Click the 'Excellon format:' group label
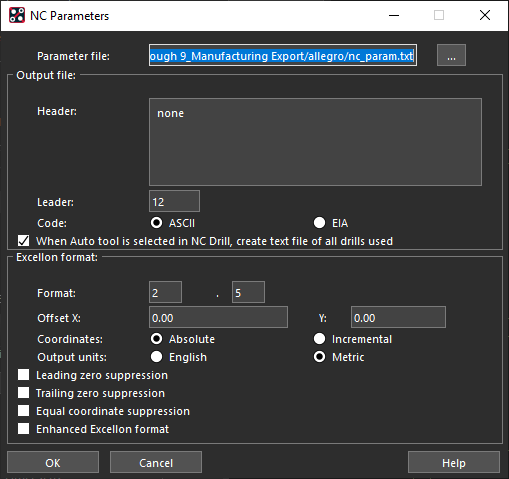This screenshot has width=509, height=479. (x=57, y=257)
